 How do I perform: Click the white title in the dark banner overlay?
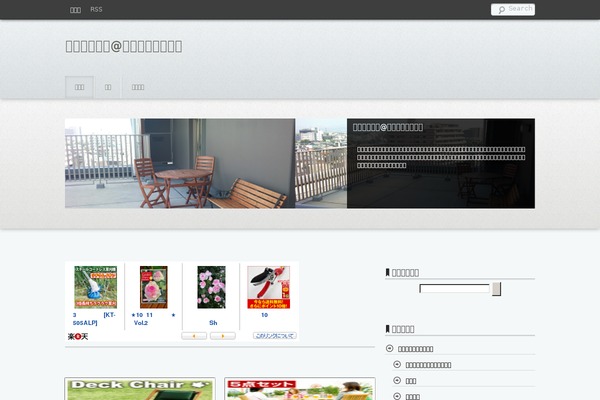click(x=388, y=127)
